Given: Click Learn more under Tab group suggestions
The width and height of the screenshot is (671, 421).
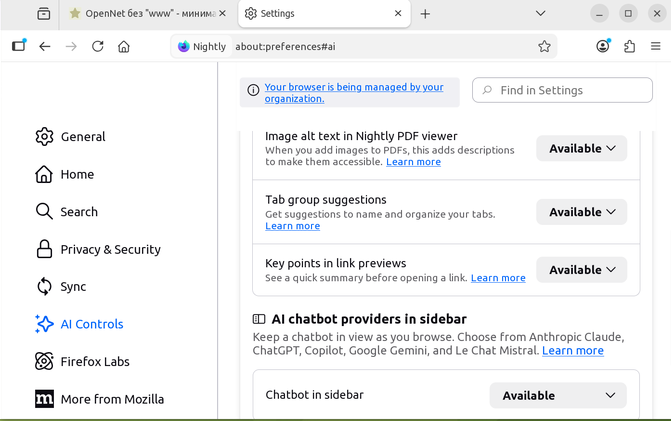Looking at the screenshot, I should 292,226.
